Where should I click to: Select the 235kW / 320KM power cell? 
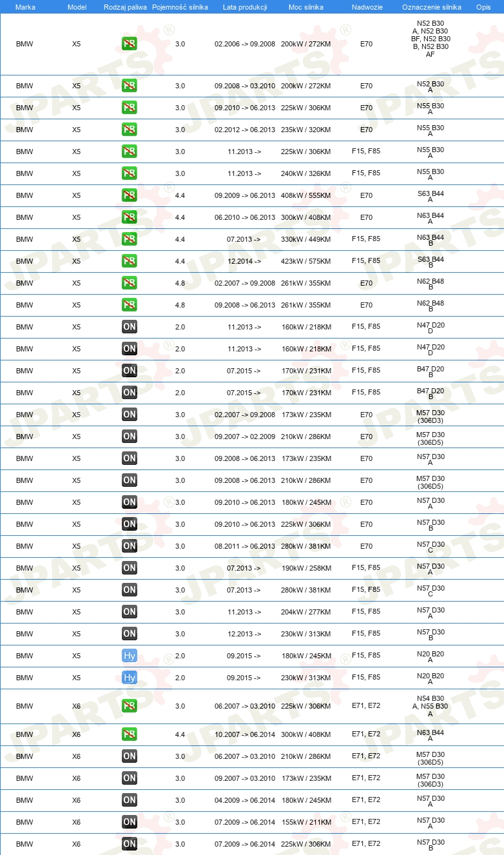tap(305, 130)
